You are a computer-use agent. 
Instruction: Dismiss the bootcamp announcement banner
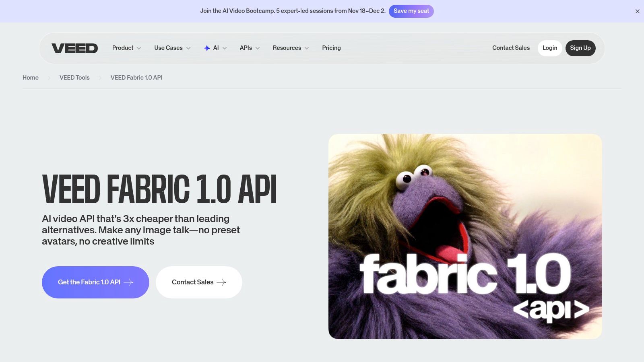point(637,11)
